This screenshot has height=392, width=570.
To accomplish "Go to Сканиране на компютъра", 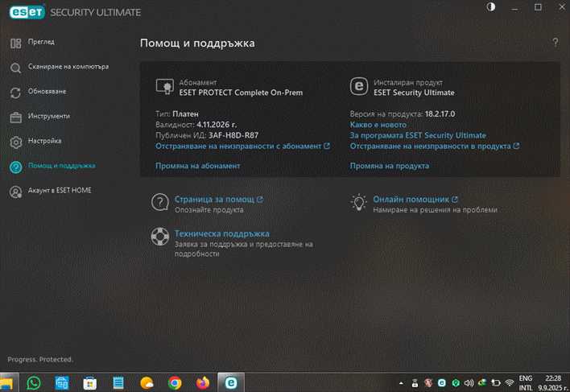I will click(x=68, y=67).
